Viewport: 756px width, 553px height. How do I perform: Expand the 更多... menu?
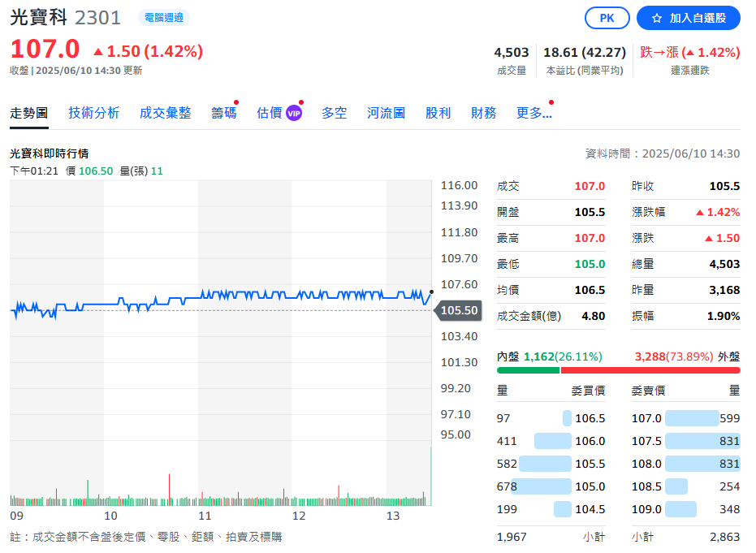point(534,114)
